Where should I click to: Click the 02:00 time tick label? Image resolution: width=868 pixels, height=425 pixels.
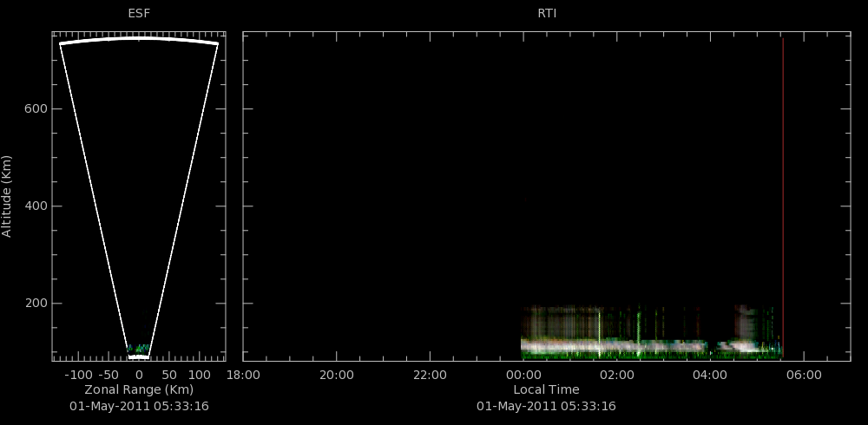[616, 376]
